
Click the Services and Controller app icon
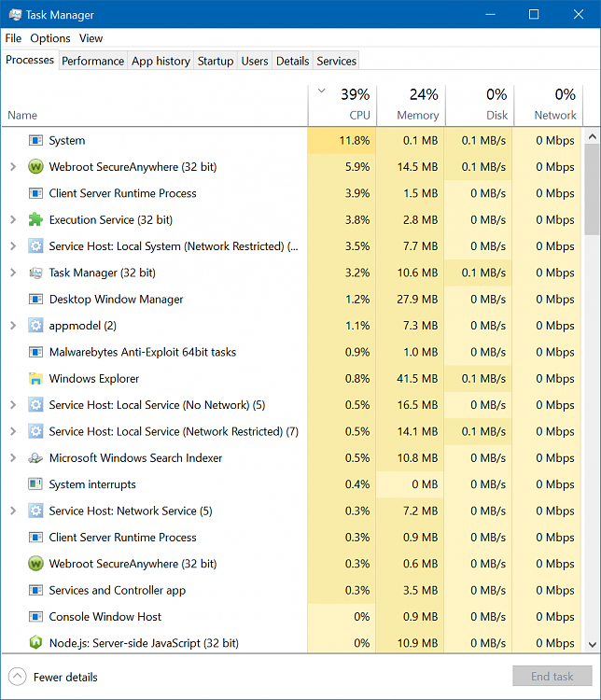[x=35, y=590]
